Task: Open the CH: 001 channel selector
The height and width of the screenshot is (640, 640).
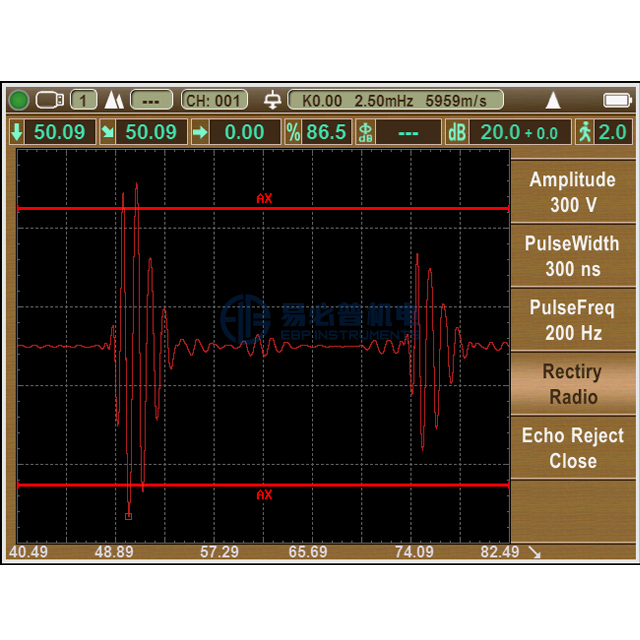Action: tap(214, 100)
